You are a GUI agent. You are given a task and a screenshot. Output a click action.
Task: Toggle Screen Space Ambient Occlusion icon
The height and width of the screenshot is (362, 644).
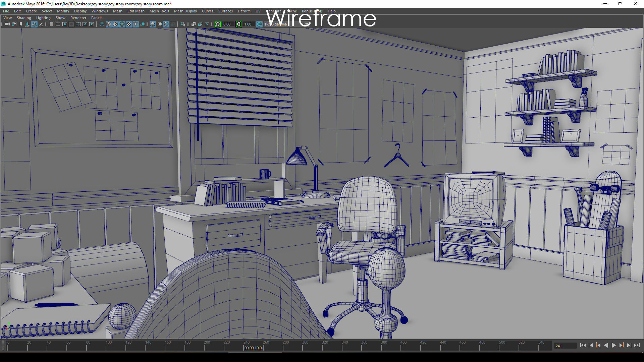click(153, 24)
